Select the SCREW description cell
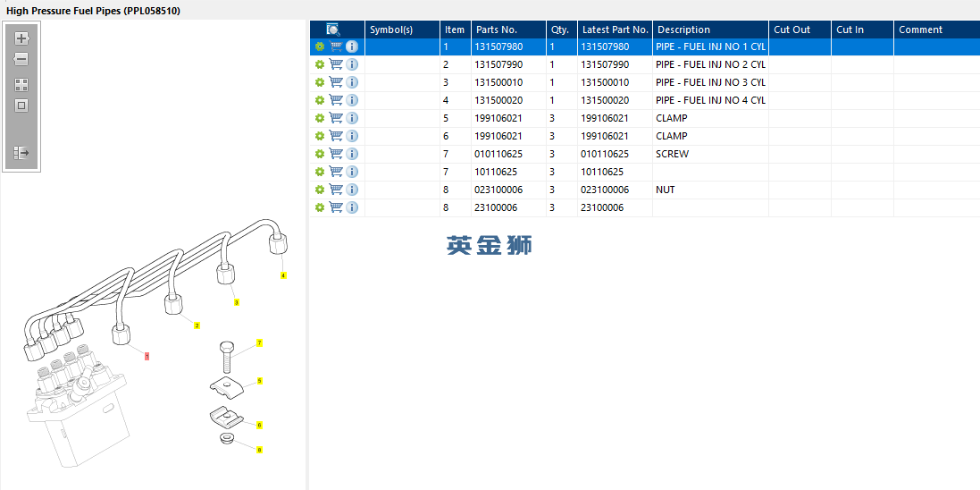 pos(710,153)
